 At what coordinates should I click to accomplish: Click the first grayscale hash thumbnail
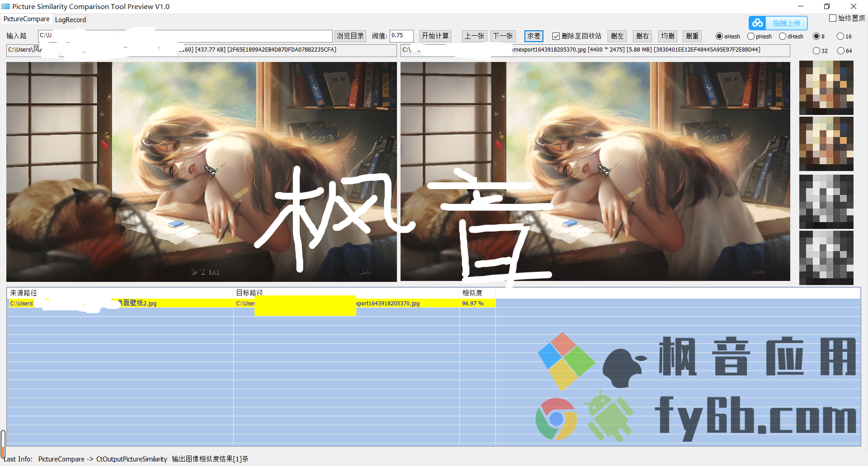tap(826, 201)
